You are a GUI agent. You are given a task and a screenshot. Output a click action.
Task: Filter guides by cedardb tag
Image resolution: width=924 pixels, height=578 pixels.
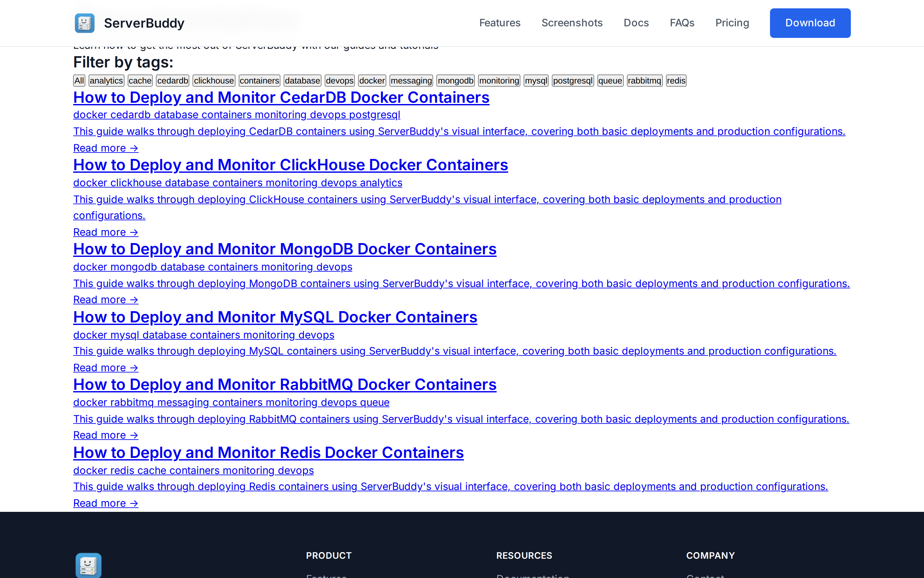173,81
